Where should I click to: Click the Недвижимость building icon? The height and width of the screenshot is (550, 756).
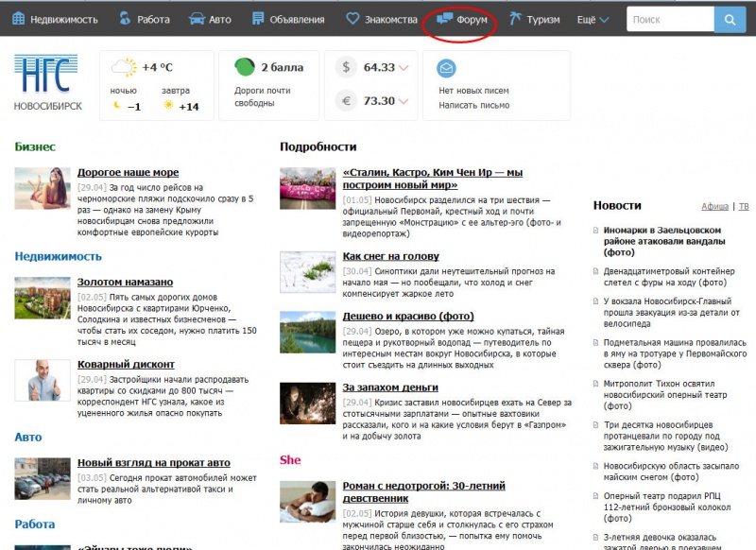pos(18,19)
